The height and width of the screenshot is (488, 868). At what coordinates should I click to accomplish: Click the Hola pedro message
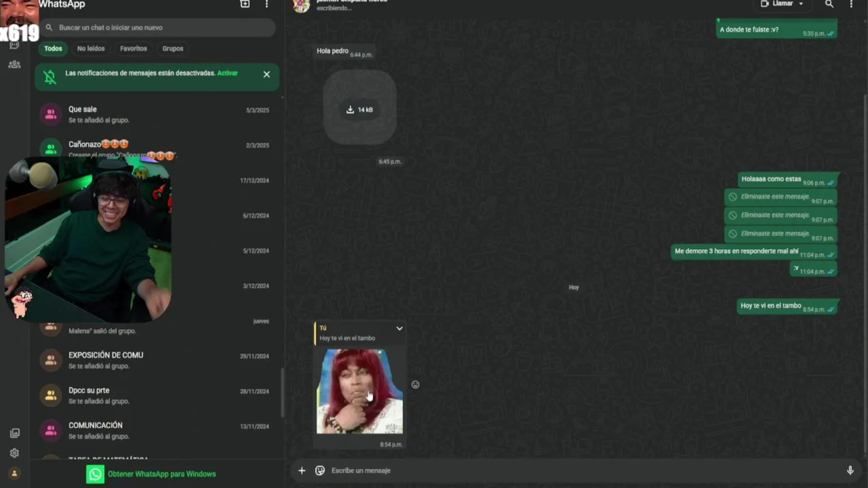click(344, 52)
